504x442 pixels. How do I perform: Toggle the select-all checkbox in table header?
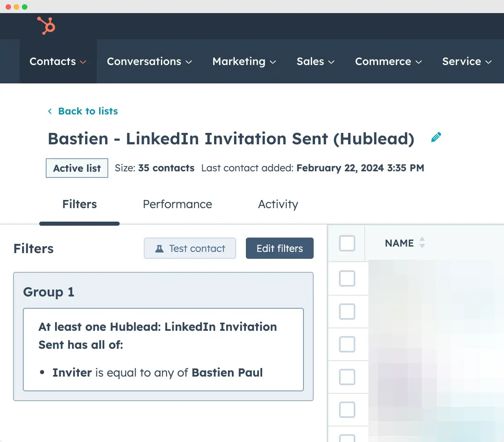pos(347,243)
